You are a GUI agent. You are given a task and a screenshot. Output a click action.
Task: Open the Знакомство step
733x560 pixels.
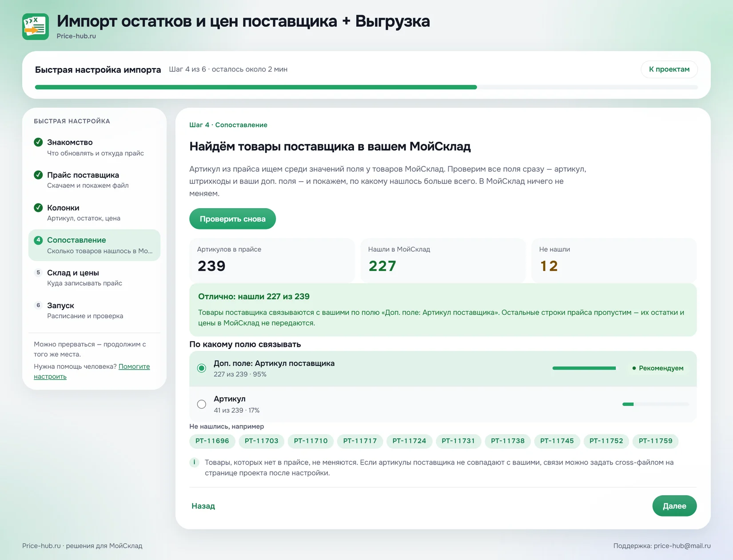pos(94,147)
